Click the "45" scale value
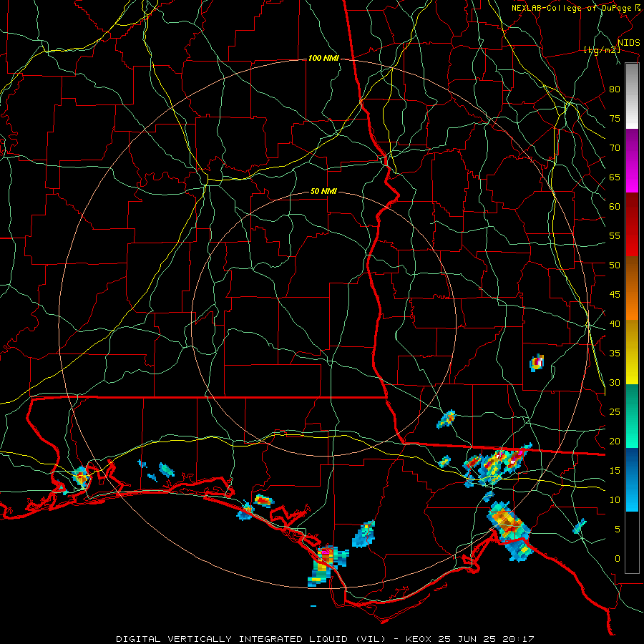This screenshot has width=644, height=644. point(615,295)
